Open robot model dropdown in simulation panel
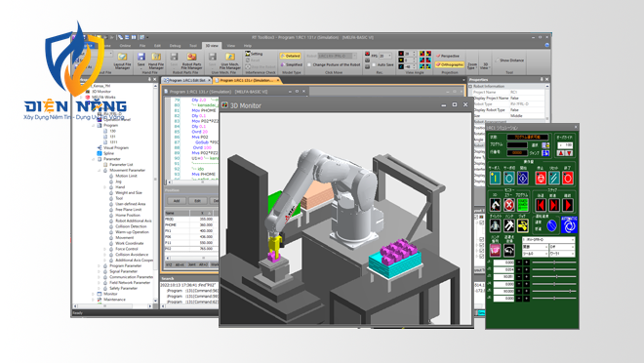The width and height of the screenshot is (644, 363). coord(548,239)
